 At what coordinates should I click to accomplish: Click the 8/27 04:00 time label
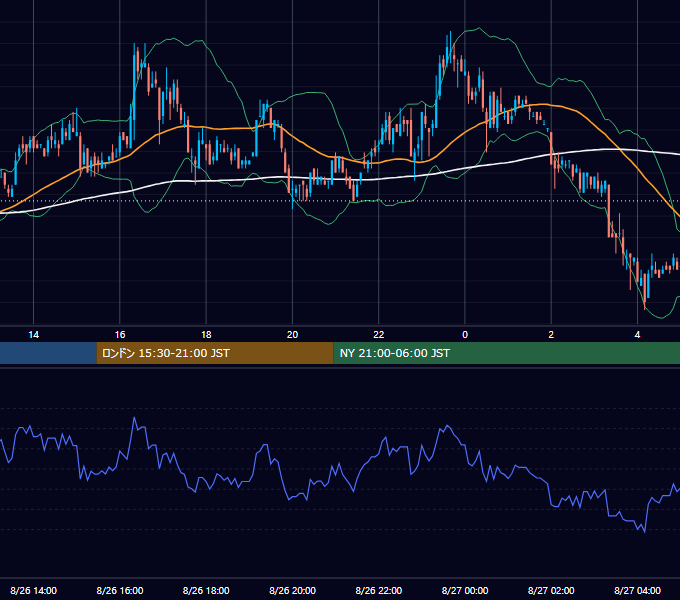pyautogui.click(x=638, y=590)
